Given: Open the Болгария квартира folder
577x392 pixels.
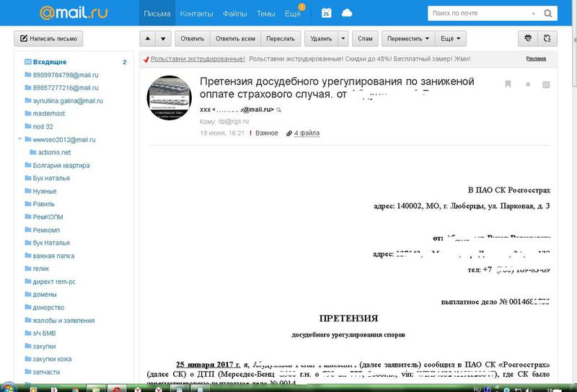Looking at the screenshot, I should (x=57, y=166).
